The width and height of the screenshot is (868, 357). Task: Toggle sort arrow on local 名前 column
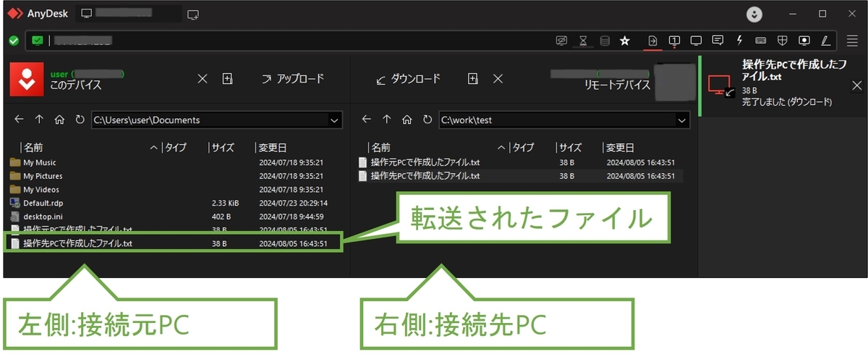point(154,148)
